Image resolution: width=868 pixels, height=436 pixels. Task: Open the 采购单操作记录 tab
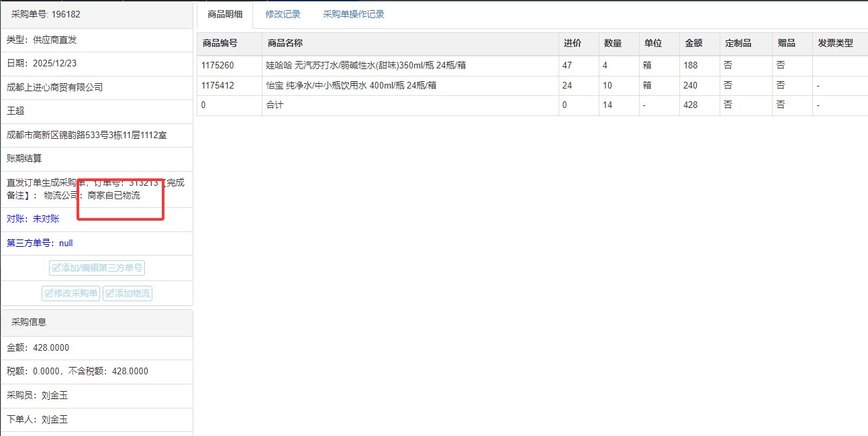click(x=353, y=14)
